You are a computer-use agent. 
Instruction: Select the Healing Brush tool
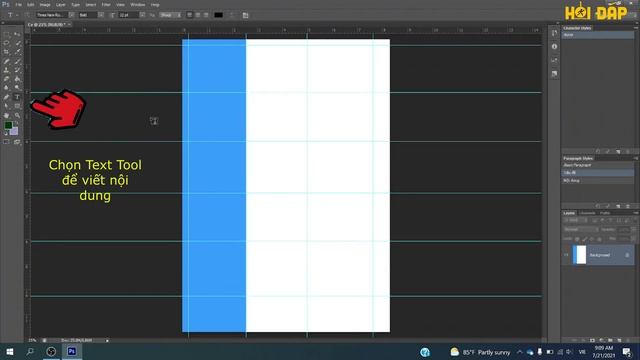coord(6,61)
